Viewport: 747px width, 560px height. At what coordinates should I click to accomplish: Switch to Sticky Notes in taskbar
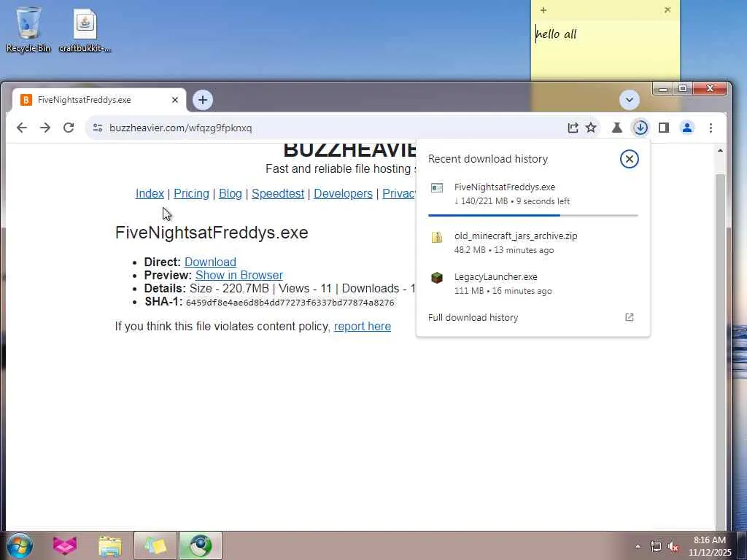pyautogui.click(x=155, y=545)
